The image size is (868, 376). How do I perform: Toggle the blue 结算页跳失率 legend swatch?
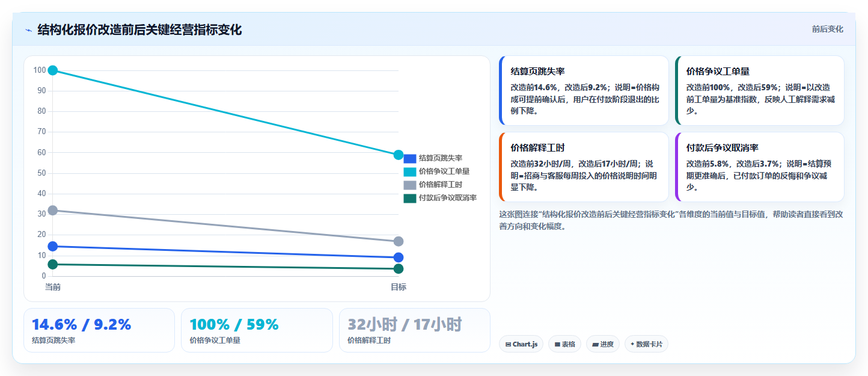(x=409, y=158)
